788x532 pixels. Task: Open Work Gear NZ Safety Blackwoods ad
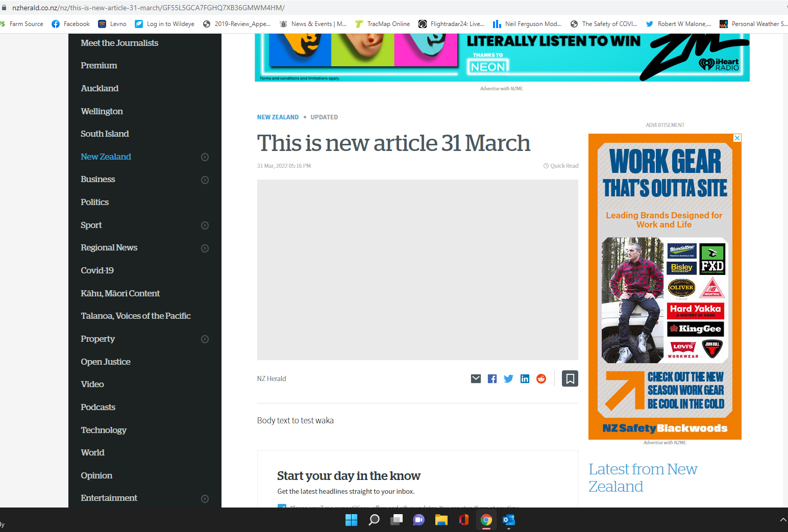point(665,286)
